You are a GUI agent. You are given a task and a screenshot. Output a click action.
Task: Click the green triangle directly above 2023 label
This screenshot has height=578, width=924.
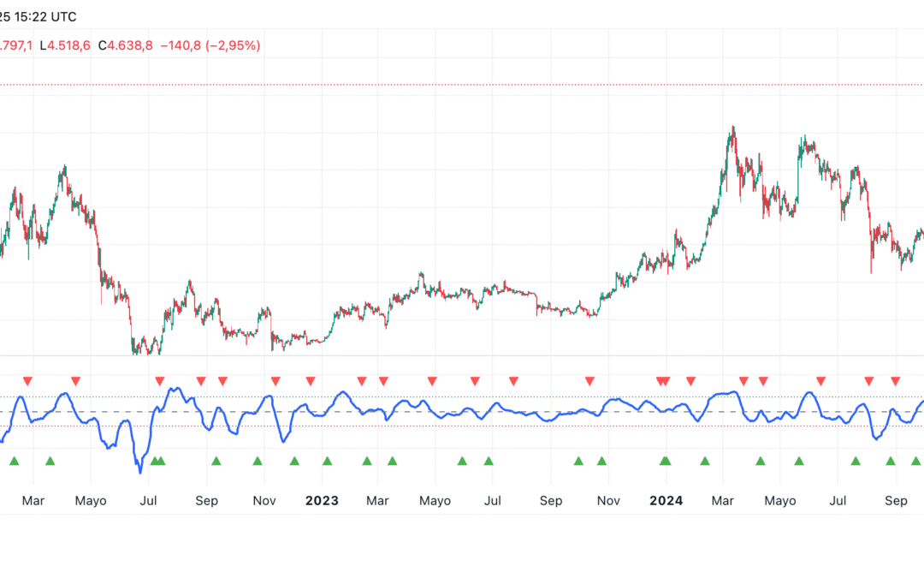point(327,462)
